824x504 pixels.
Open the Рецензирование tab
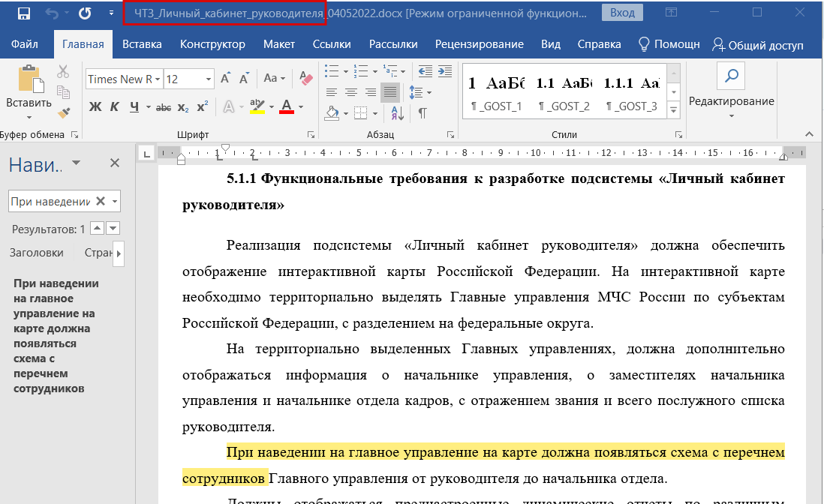click(480, 44)
